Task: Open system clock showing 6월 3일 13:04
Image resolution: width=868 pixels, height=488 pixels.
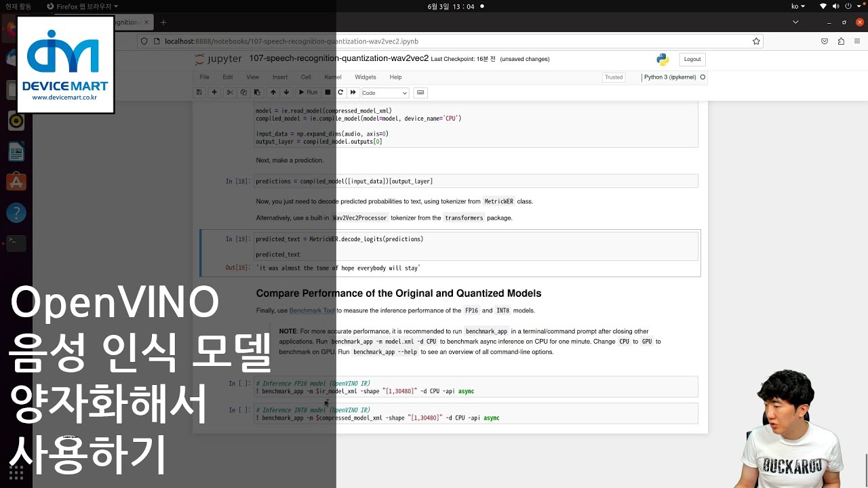Action: (451, 6)
